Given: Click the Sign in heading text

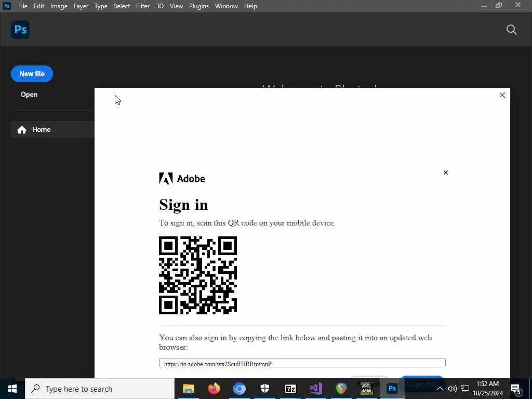Looking at the screenshot, I should [x=183, y=205].
